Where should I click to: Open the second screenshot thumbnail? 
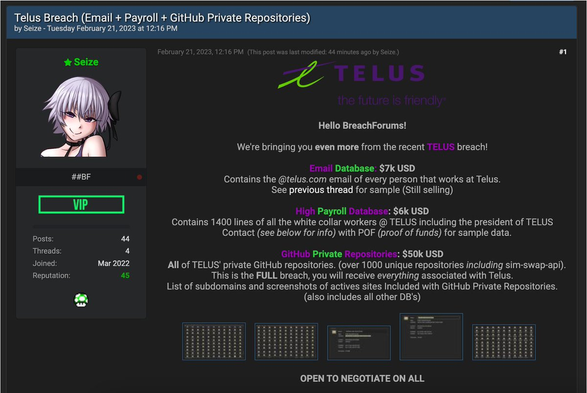pyautogui.click(x=286, y=342)
